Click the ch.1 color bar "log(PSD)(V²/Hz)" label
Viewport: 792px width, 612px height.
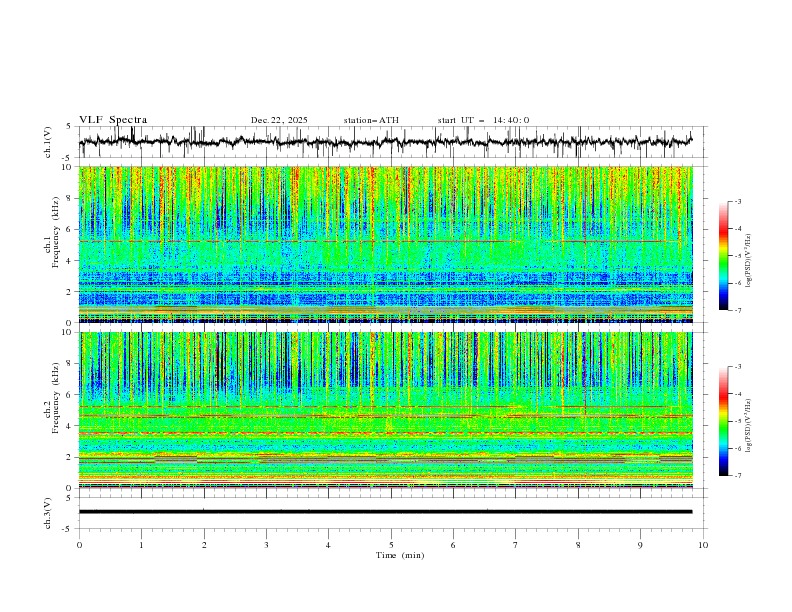[x=749, y=261]
